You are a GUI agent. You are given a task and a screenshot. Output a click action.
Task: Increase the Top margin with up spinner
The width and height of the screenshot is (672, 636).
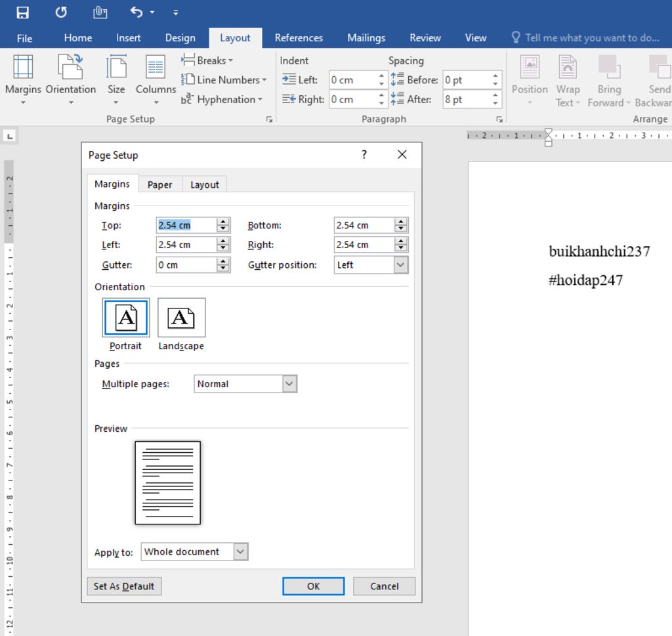tap(223, 222)
